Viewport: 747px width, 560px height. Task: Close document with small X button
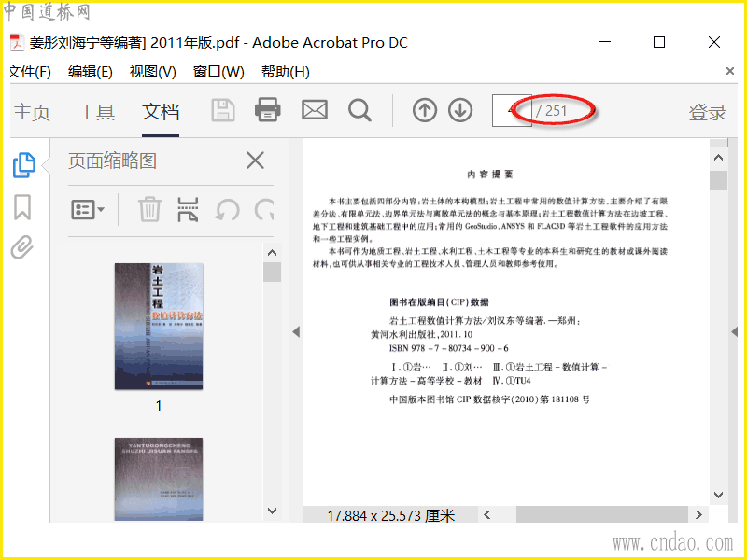click(730, 71)
